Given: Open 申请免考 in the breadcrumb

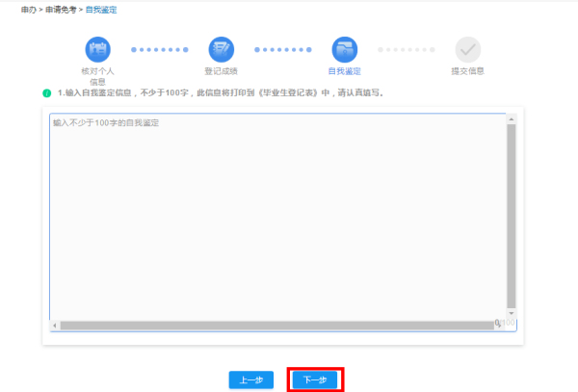Looking at the screenshot, I should 61,10.
